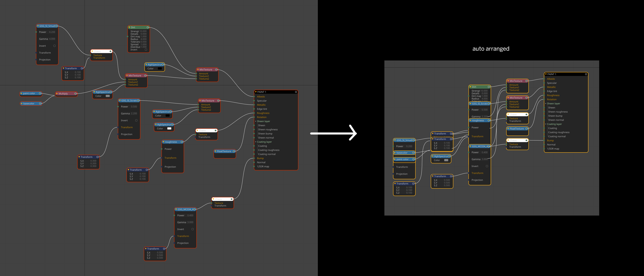Click the red-outlined Dirt node's output port

(x=147, y=27)
